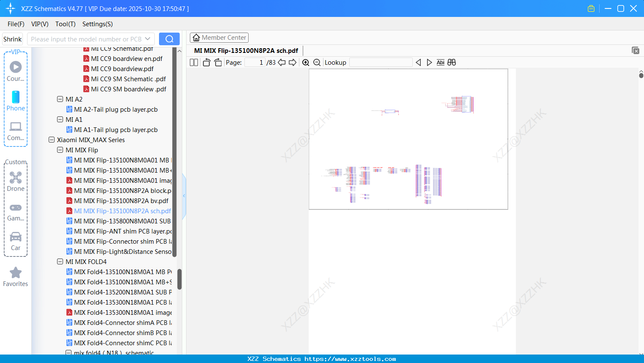644x363 pixels.
Task: Open the www.xzztools.com link in status bar
Action: [x=351, y=359]
